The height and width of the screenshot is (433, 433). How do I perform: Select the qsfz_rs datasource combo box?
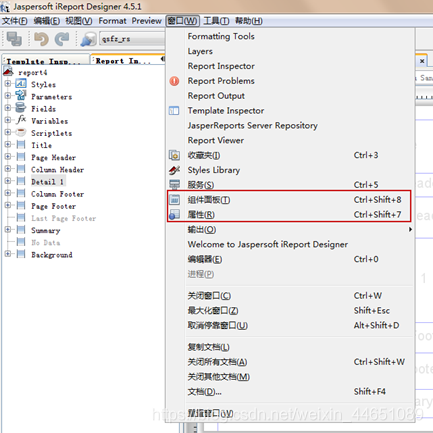point(133,39)
